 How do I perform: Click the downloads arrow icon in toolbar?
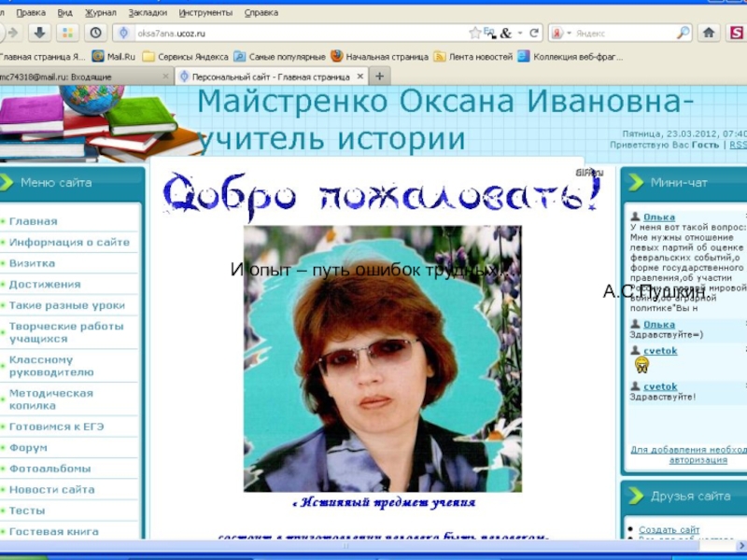(x=39, y=33)
